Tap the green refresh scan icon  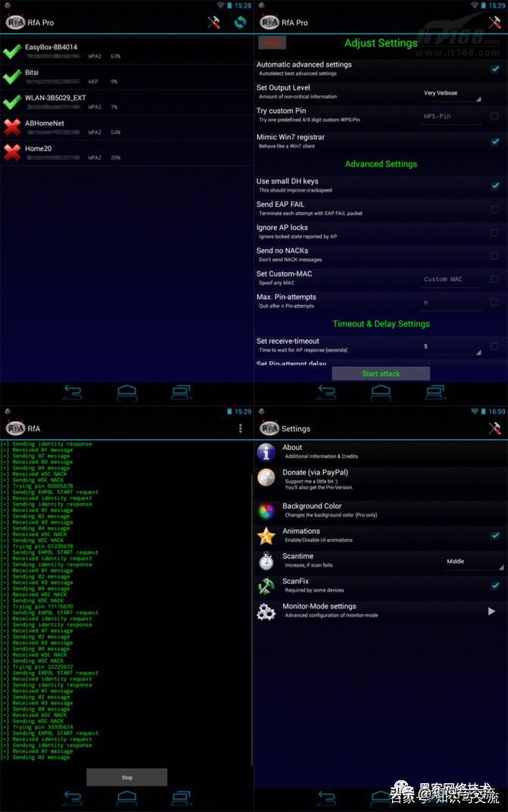(x=240, y=22)
